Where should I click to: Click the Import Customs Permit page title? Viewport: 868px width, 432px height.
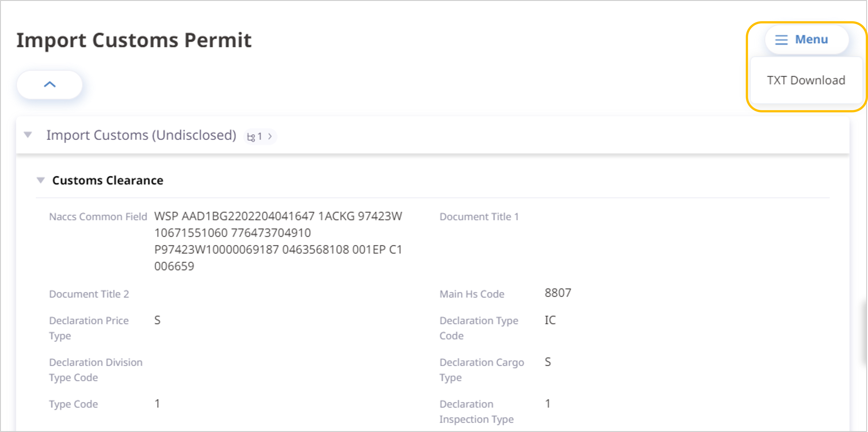[134, 40]
